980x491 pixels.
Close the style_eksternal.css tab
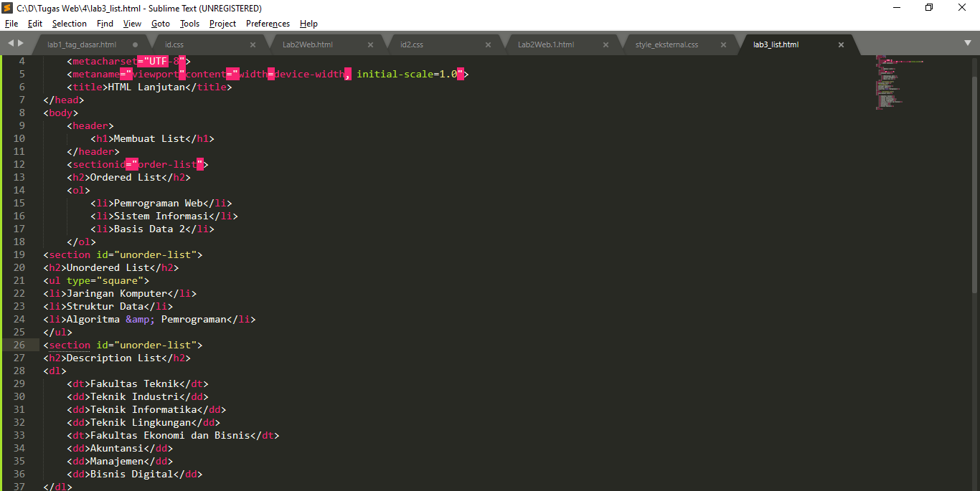[x=723, y=44]
